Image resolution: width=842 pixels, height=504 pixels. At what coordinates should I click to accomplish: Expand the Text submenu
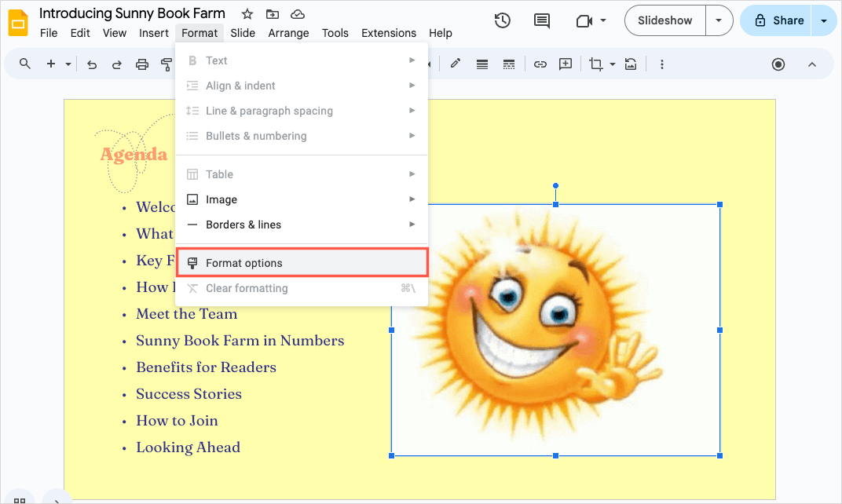click(x=412, y=60)
